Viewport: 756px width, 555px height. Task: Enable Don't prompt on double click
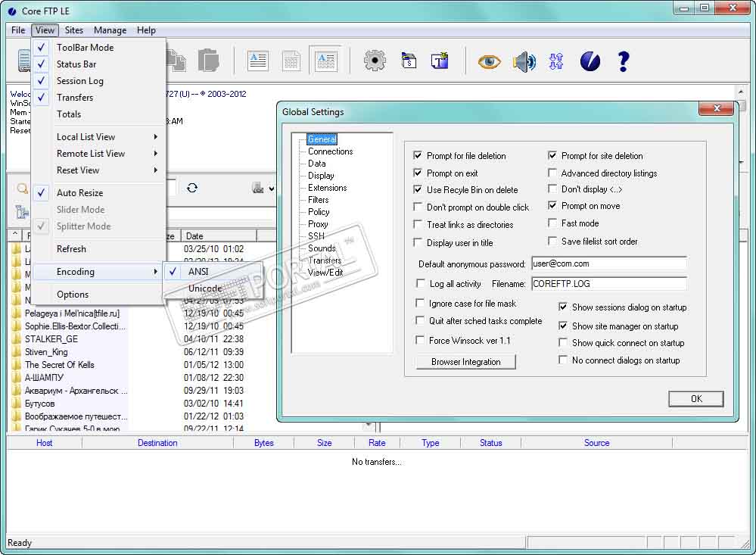click(x=418, y=207)
